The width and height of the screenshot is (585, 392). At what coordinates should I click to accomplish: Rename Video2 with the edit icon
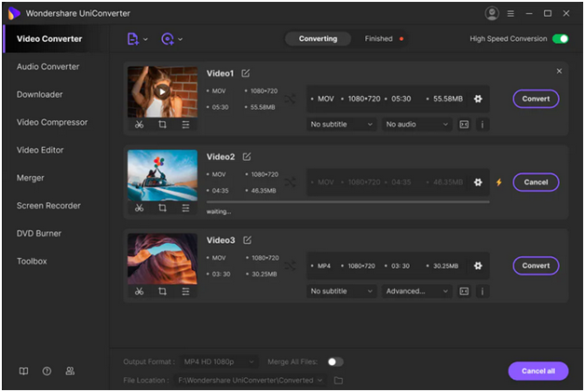point(247,156)
